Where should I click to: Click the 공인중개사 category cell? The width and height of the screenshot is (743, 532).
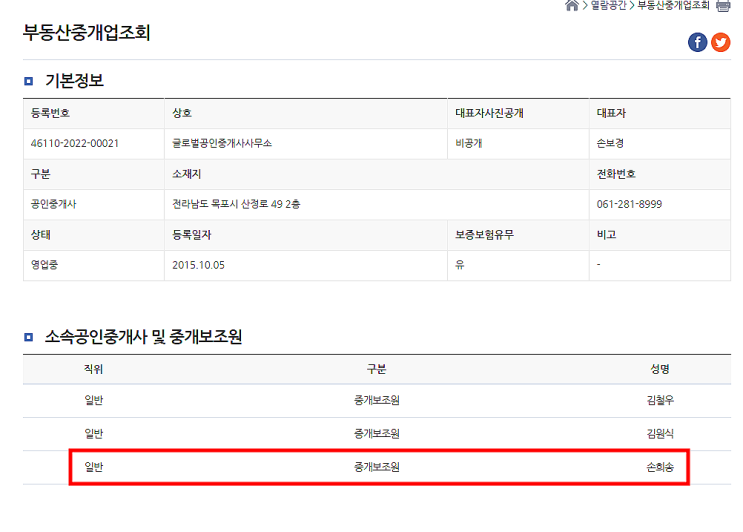coord(94,204)
